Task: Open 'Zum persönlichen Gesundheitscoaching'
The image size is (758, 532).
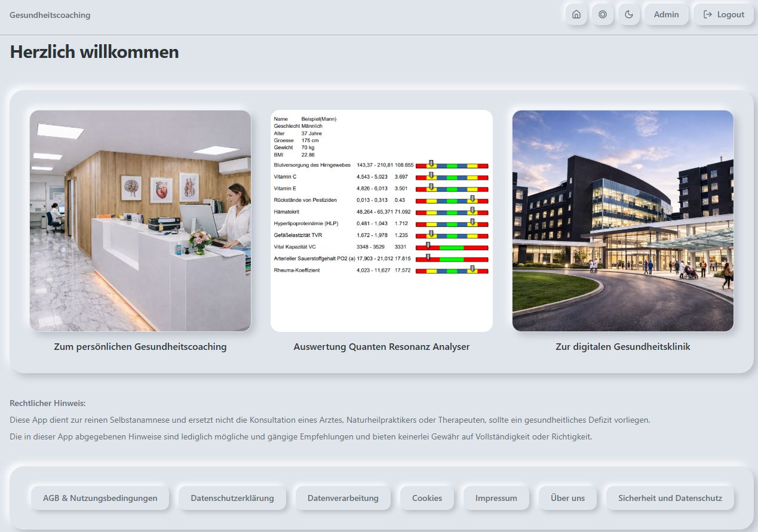Action: pos(140,346)
